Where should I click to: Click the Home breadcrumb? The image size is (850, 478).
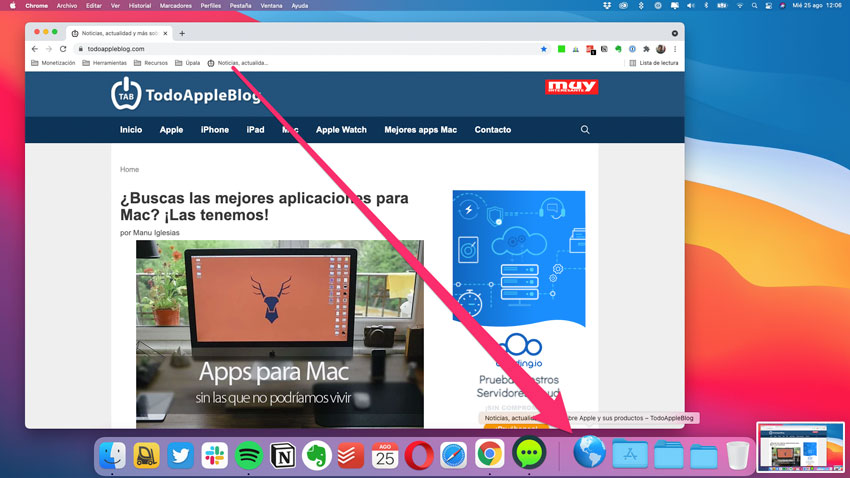pyautogui.click(x=130, y=170)
